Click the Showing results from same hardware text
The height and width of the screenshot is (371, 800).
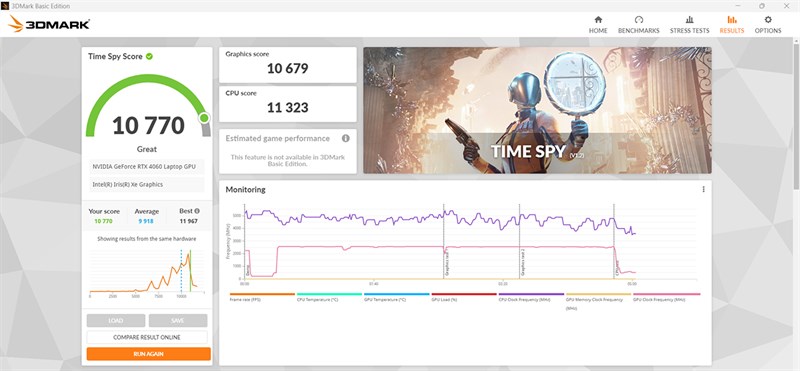[x=147, y=239]
